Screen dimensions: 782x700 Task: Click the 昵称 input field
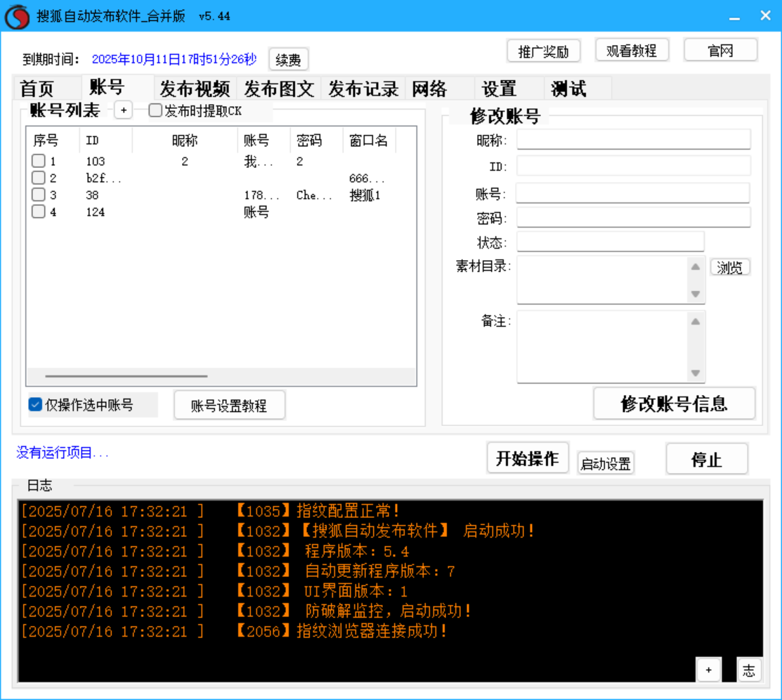[x=633, y=139]
